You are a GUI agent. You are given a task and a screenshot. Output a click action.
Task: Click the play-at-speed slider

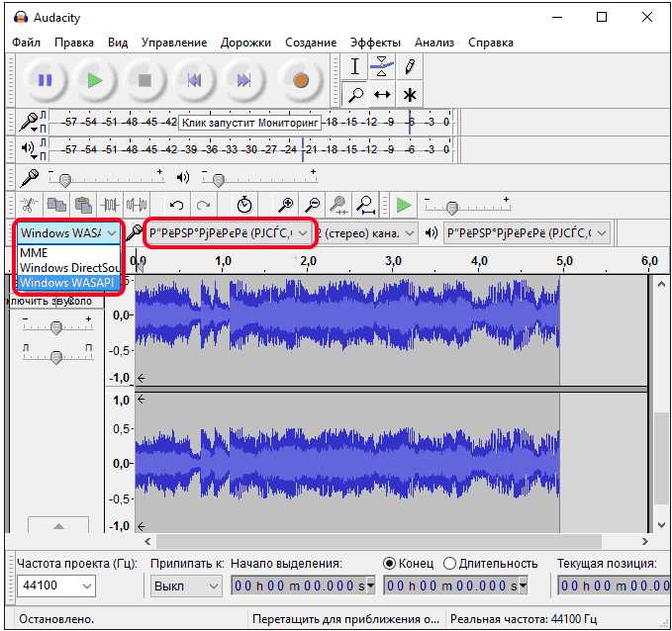[467, 205]
